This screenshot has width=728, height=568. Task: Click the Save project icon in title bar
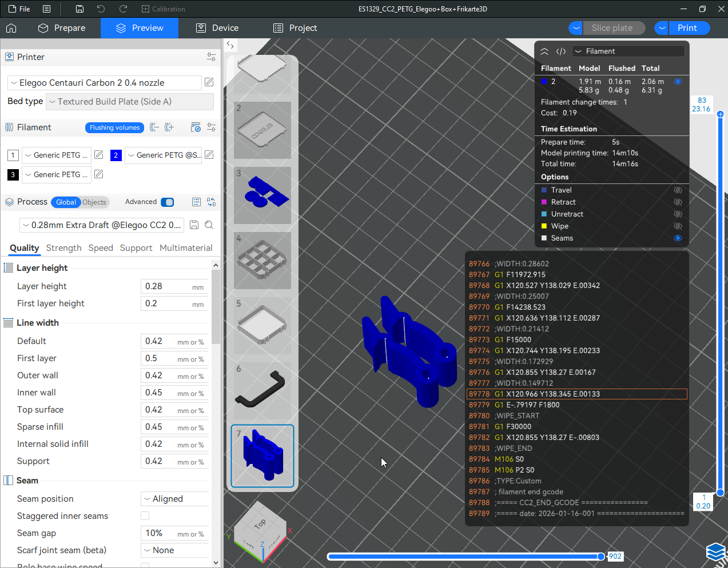tap(79, 9)
